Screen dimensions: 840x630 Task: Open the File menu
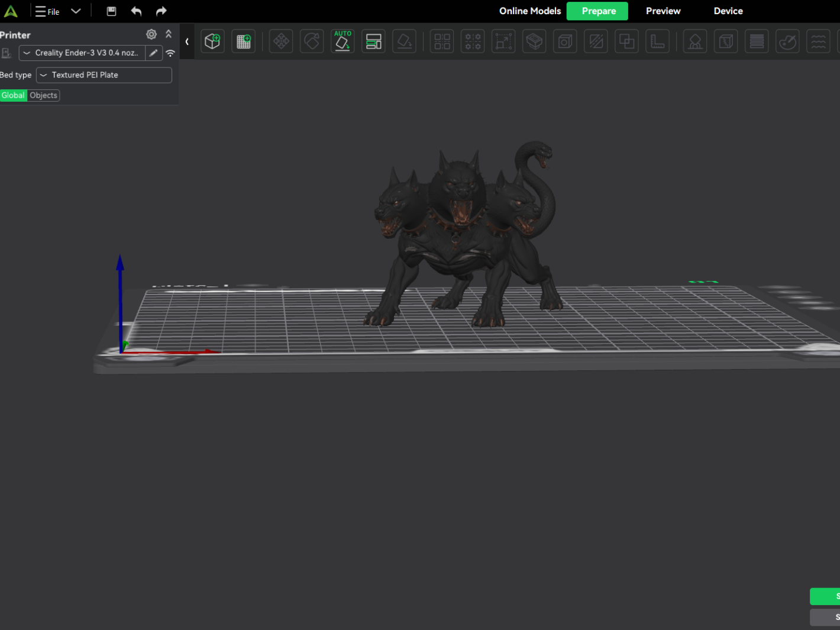pos(47,11)
